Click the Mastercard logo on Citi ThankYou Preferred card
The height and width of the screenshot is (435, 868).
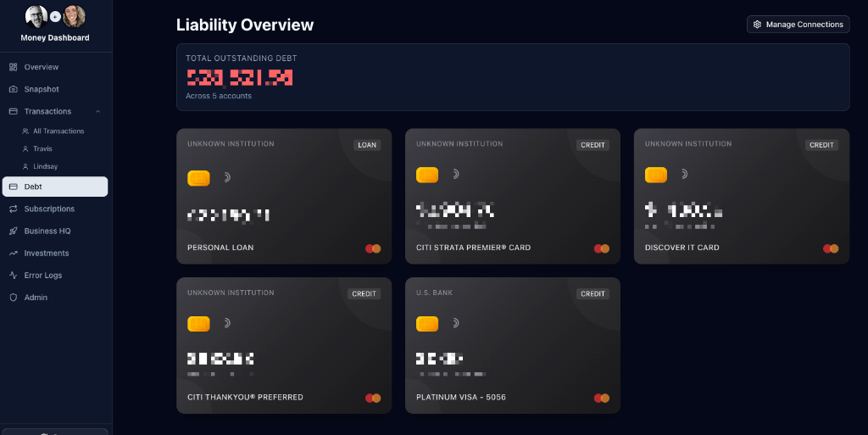pos(373,398)
